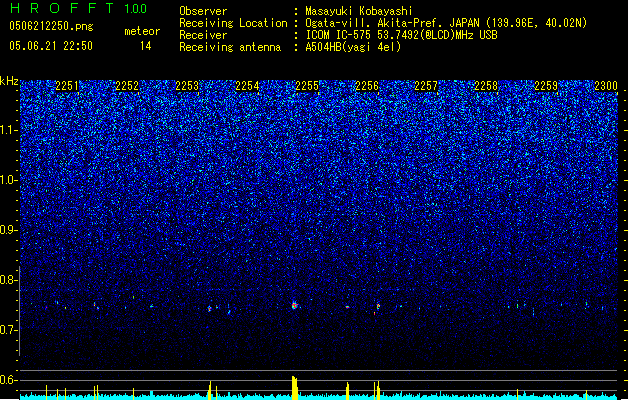Click the 1.1 kHz axis label
629x400 pixels.
tap(8, 130)
